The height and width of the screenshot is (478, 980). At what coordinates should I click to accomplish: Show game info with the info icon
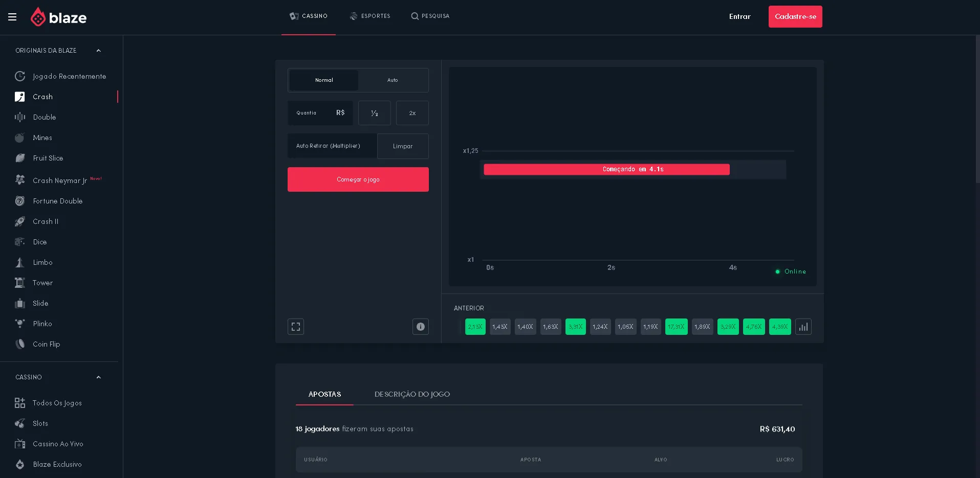[421, 327]
